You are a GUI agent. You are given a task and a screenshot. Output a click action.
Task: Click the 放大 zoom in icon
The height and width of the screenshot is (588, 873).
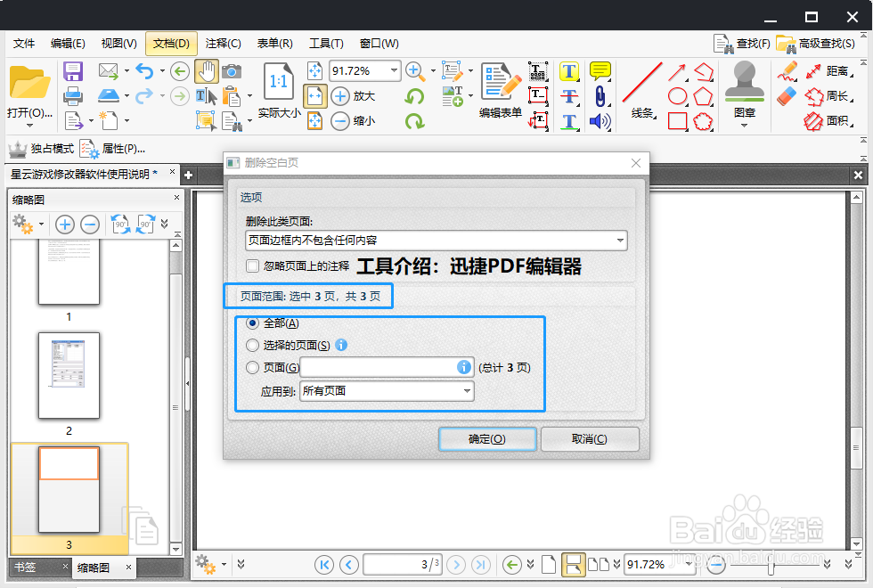(x=342, y=96)
